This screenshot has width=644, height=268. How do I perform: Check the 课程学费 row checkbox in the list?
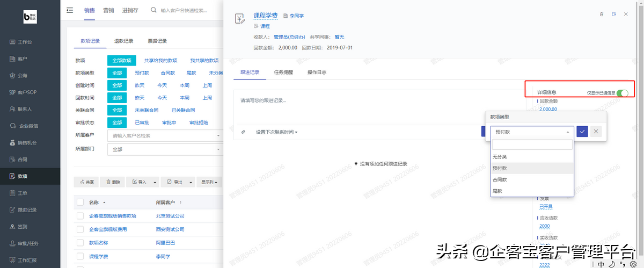coord(80,256)
